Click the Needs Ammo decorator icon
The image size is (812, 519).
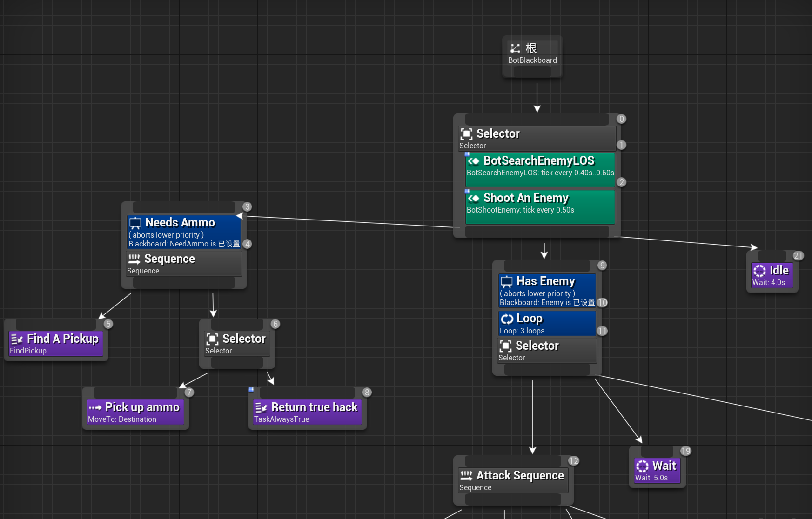pos(135,223)
